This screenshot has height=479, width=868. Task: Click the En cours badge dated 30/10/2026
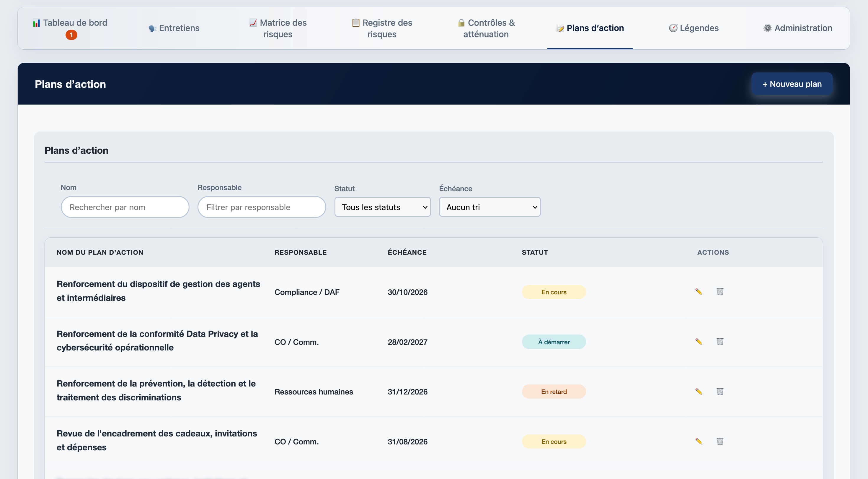554,292
